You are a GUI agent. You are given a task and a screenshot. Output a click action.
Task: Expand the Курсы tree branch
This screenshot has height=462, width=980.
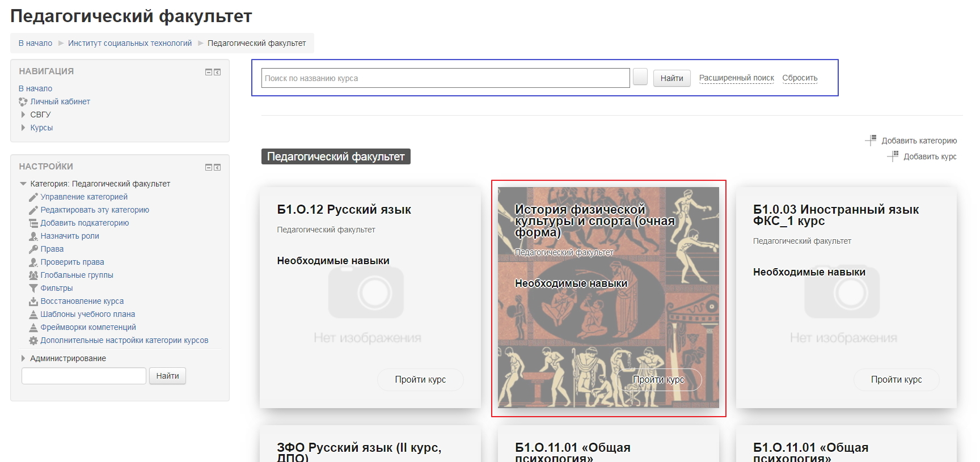[x=23, y=128]
